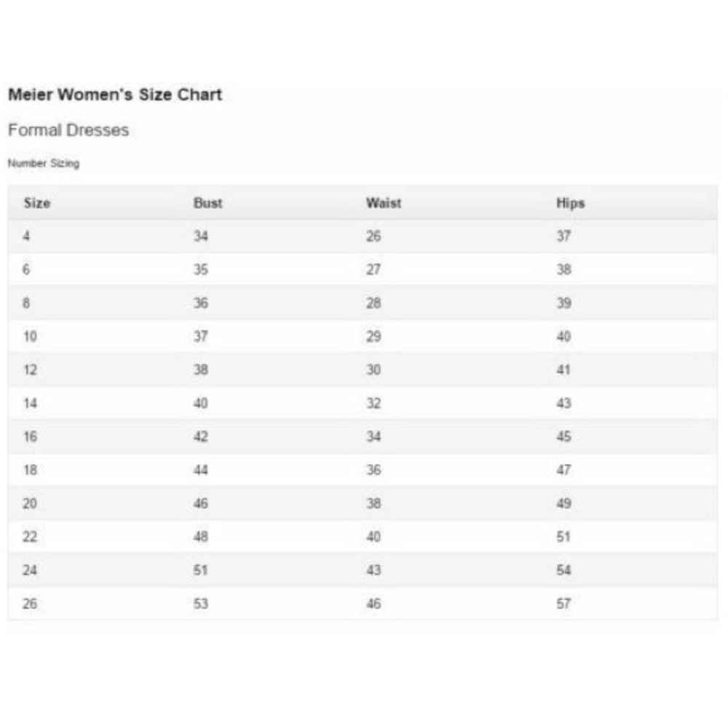The height and width of the screenshot is (728, 728).
Task: Select bust value 35 in size 6 row
Action: pyautogui.click(x=201, y=270)
